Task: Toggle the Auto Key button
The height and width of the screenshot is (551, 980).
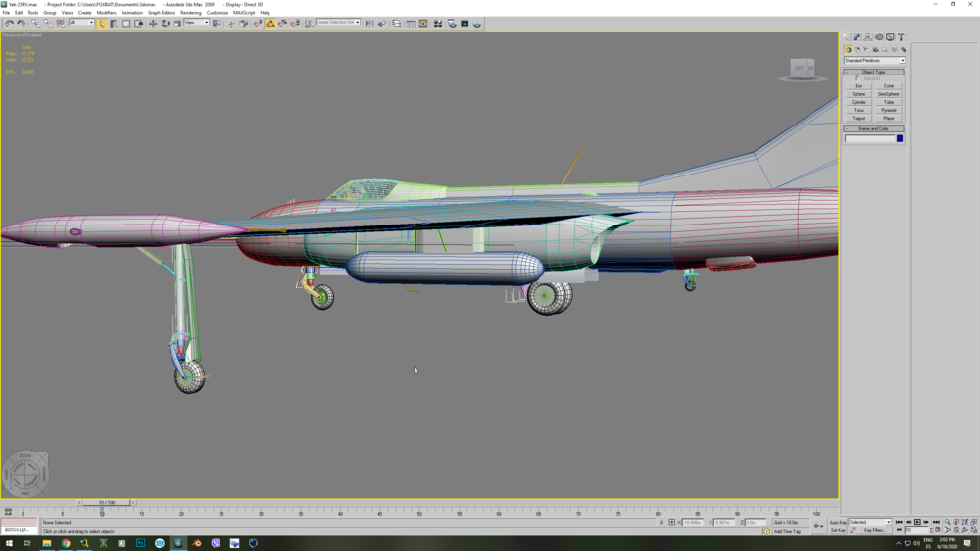Action: pyautogui.click(x=838, y=523)
